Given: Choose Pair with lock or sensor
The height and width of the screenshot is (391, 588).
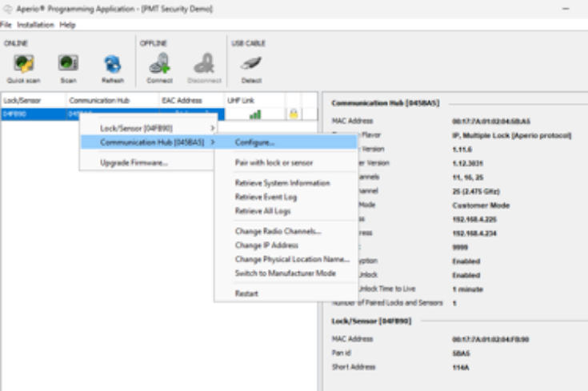Looking at the screenshot, I should [274, 163].
